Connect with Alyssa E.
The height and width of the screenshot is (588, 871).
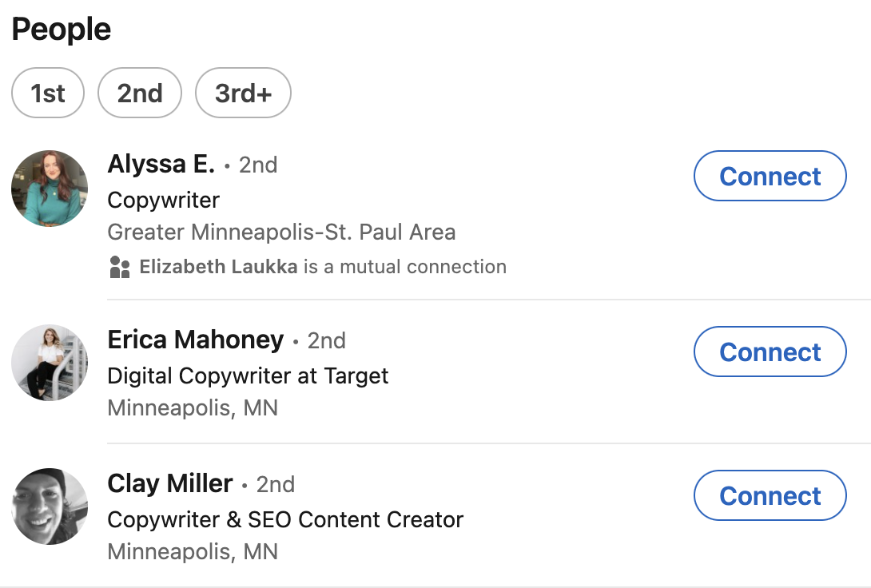(x=770, y=176)
